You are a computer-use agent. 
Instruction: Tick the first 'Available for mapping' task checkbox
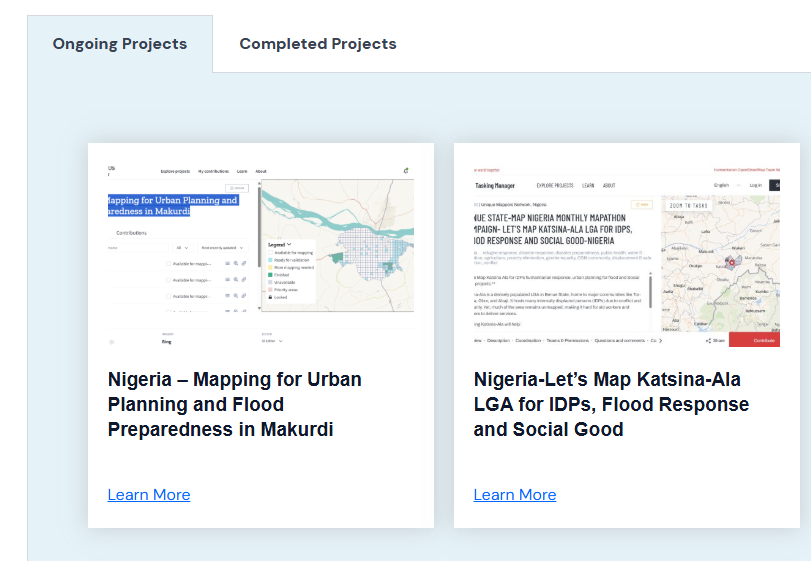[168, 264]
